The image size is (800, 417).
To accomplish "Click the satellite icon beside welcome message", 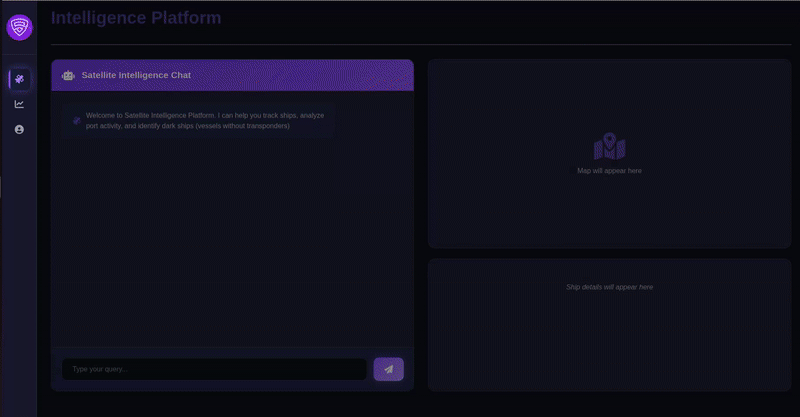I will tap(77, 121).
